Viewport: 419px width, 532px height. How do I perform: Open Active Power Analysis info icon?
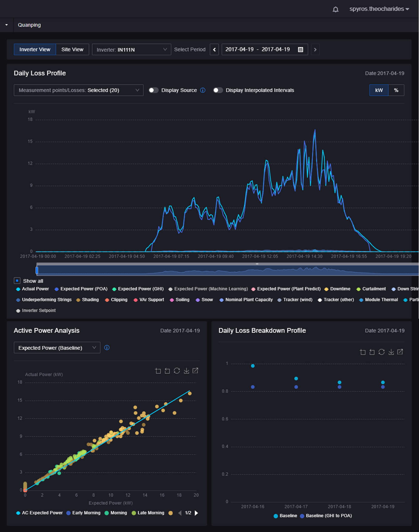107,347
